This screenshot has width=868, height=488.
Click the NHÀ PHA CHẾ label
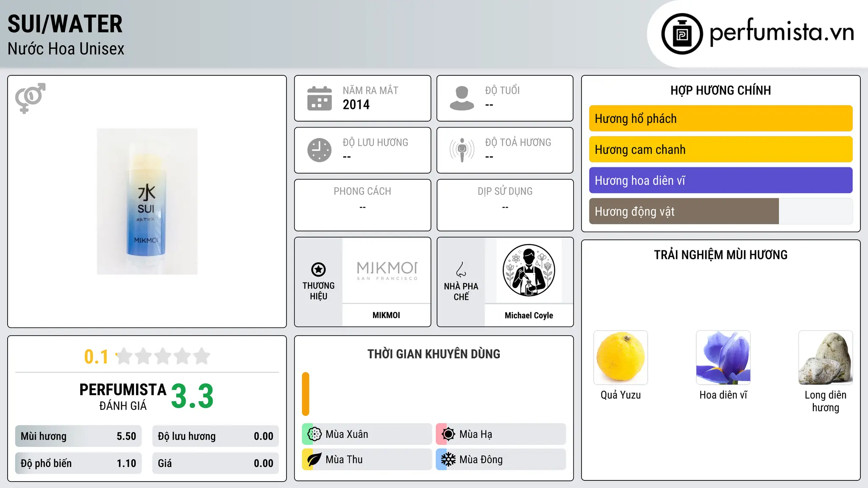point(461,291)
